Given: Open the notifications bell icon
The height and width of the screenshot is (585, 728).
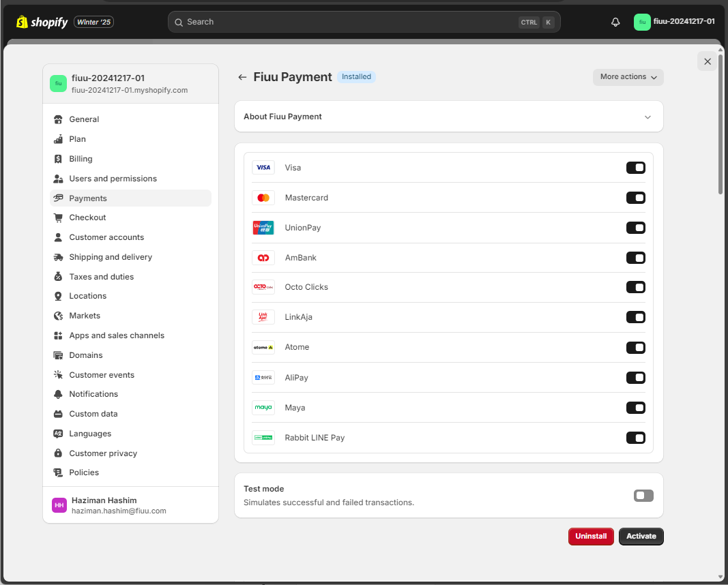Looking at the screenshot, I should (x=615, y=22).
